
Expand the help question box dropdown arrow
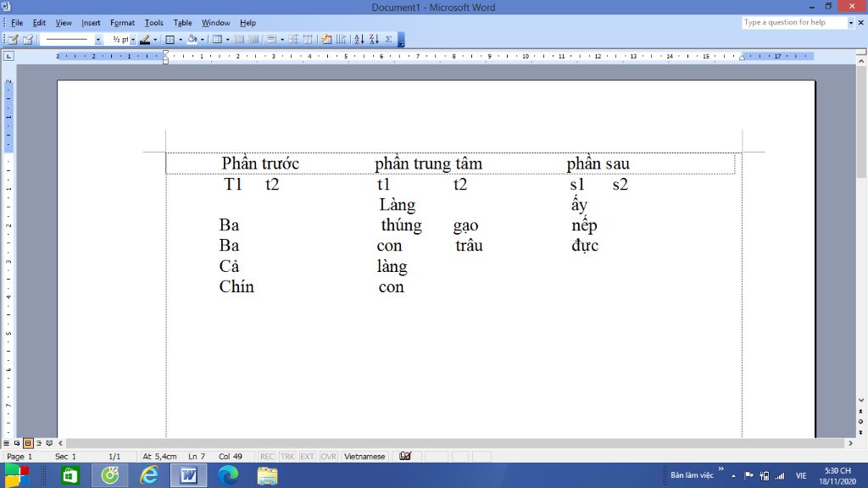tap(851, 23)
